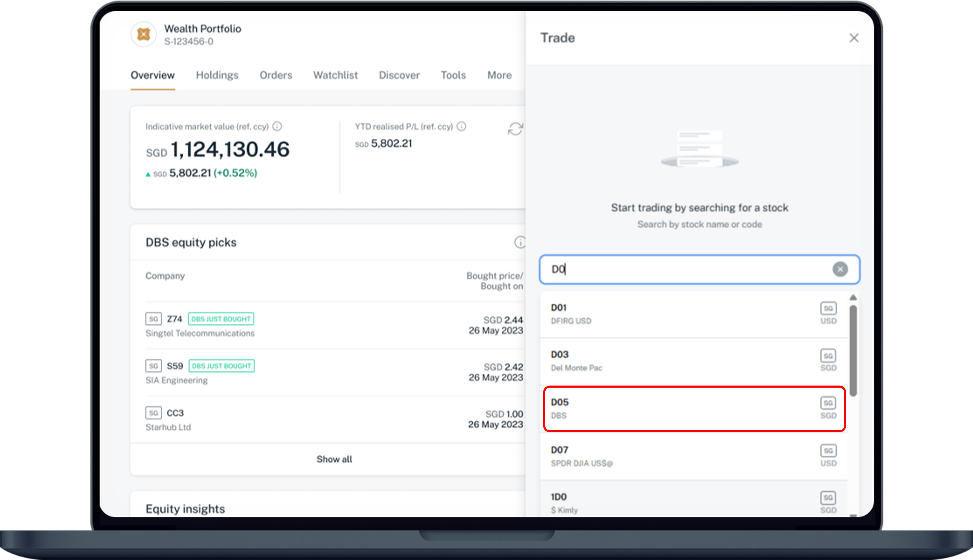
Task: Switch to the Holdings tab
Action: coord(217,75)
